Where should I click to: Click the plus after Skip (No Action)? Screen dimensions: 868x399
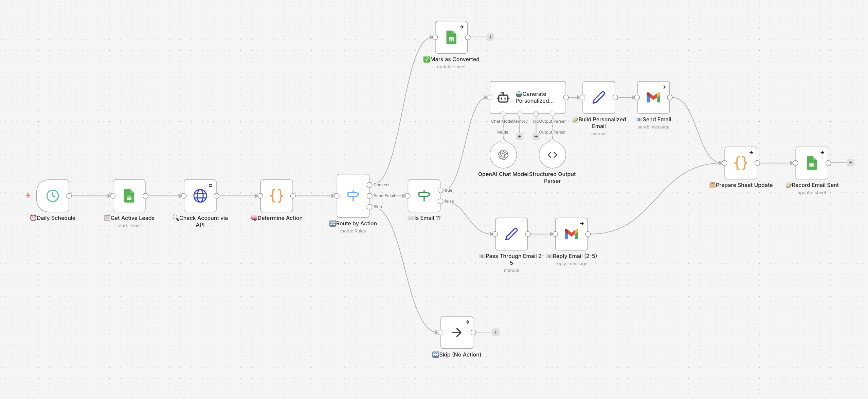496,332
